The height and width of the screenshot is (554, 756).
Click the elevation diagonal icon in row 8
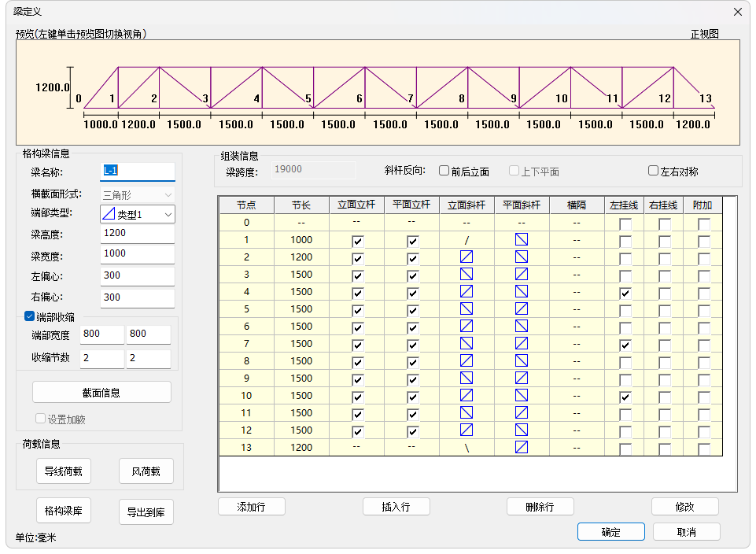[x=467, y=360]
